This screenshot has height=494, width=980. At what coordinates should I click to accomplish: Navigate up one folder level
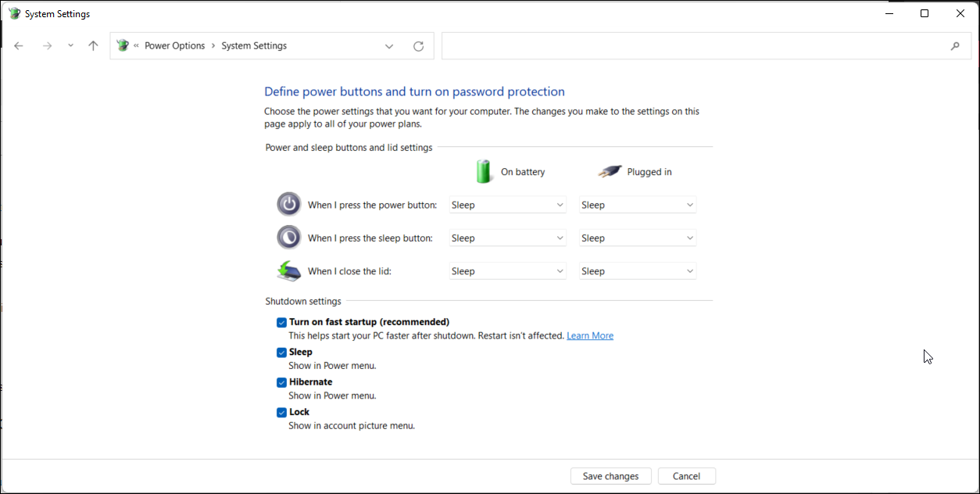93,45
